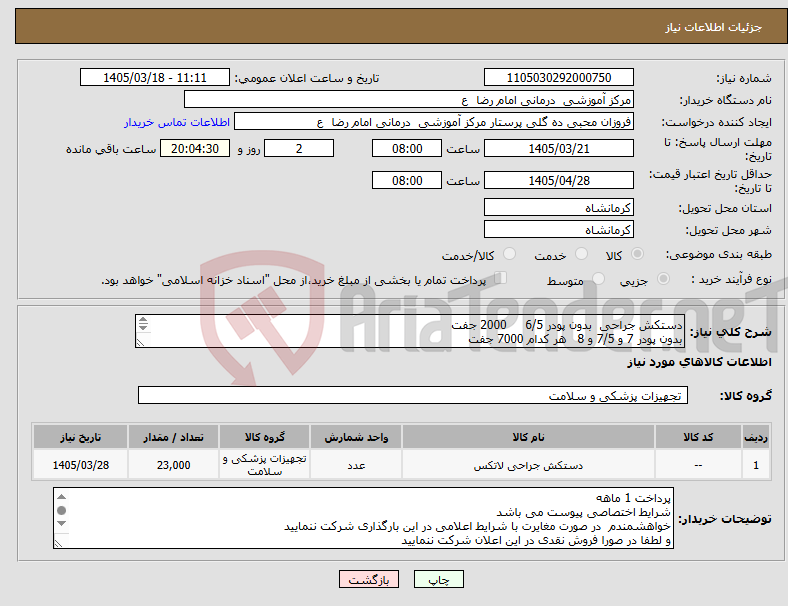Click up arrow of description box scroller
This screenshot has width=788, height=606.
tap(143, 320)
